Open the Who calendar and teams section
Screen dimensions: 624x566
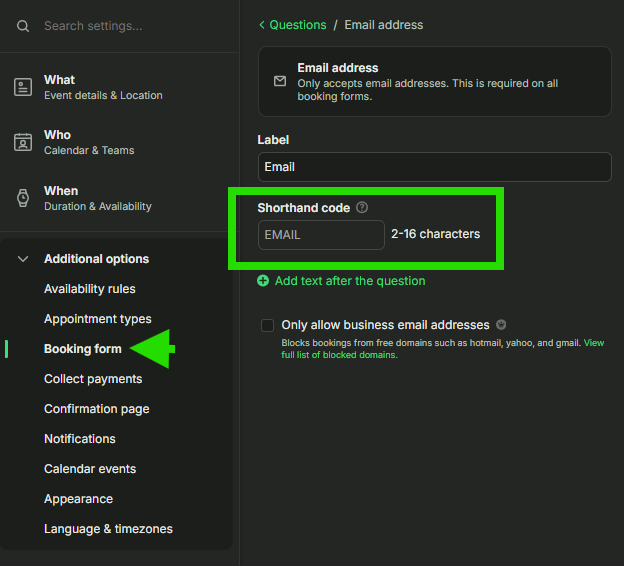pos(88,142)
